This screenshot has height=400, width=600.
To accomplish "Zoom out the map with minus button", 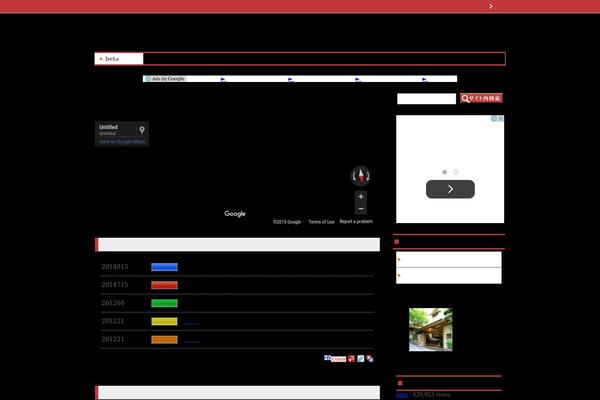I will [360, 209].
